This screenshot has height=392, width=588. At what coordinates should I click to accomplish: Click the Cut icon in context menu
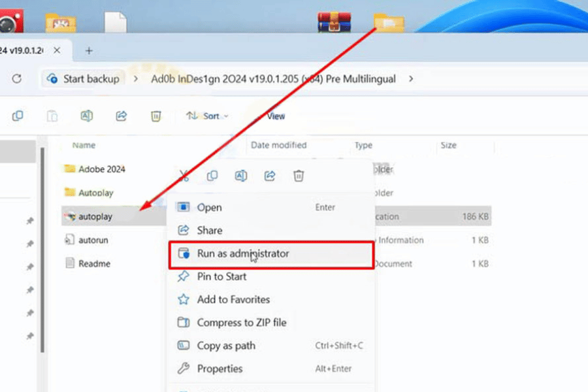pyautogui.click(x=184, y=176)
